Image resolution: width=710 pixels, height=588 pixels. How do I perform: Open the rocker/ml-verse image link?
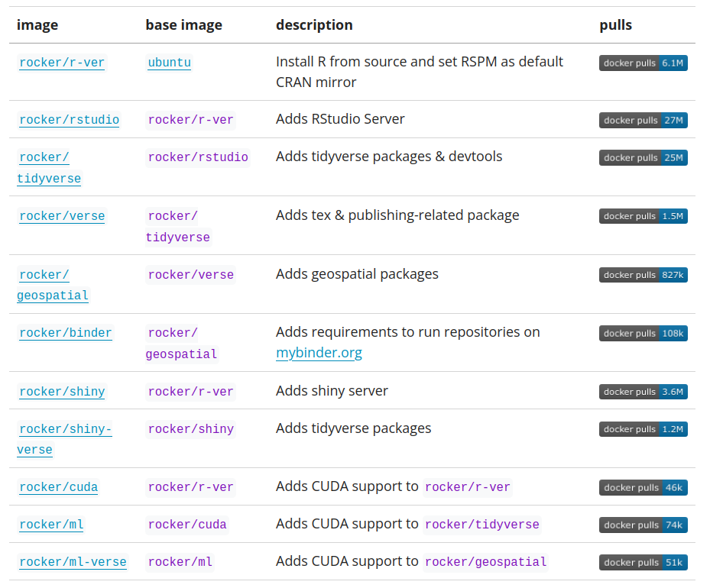[x=73, y=562]
